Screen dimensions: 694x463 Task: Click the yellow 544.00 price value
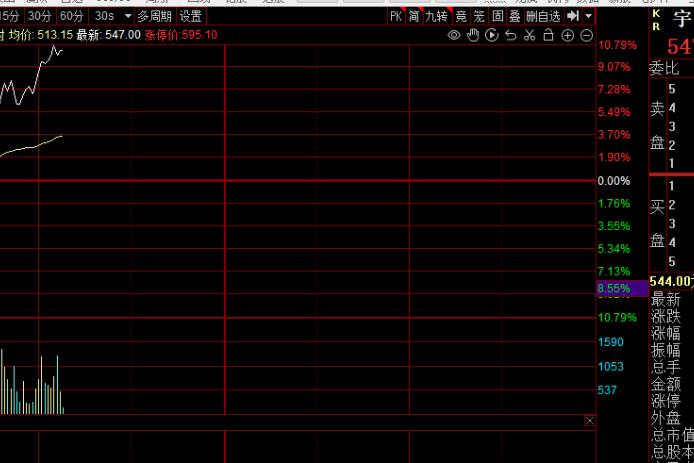[671, 281]
